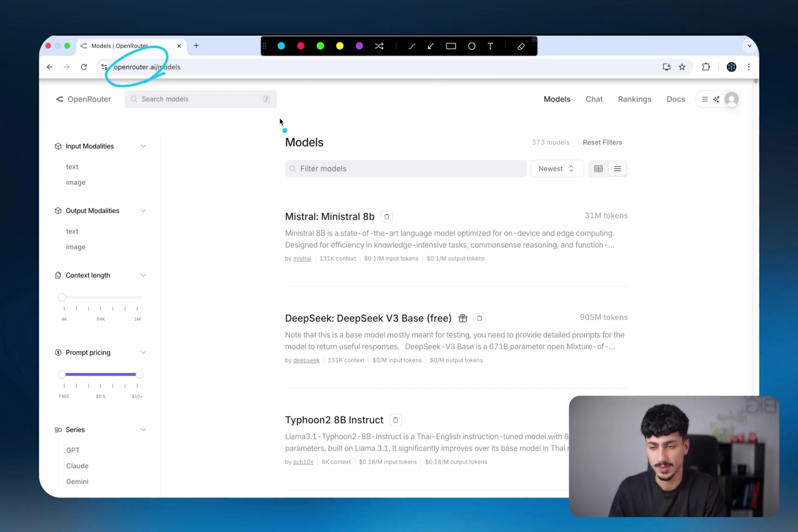Open the Chrome profile avatar
This screenshot has width=798, height=532.
tap(731, 67)
